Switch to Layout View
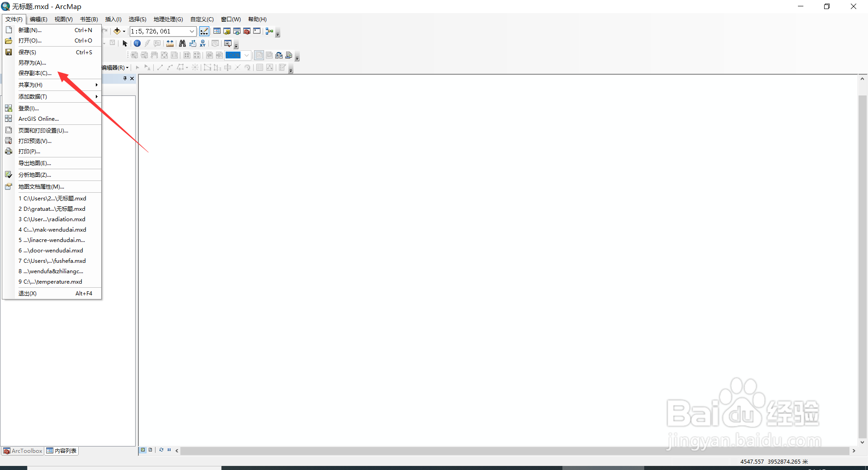This screenshot has height=470, width=868. [x=150, y=450]
